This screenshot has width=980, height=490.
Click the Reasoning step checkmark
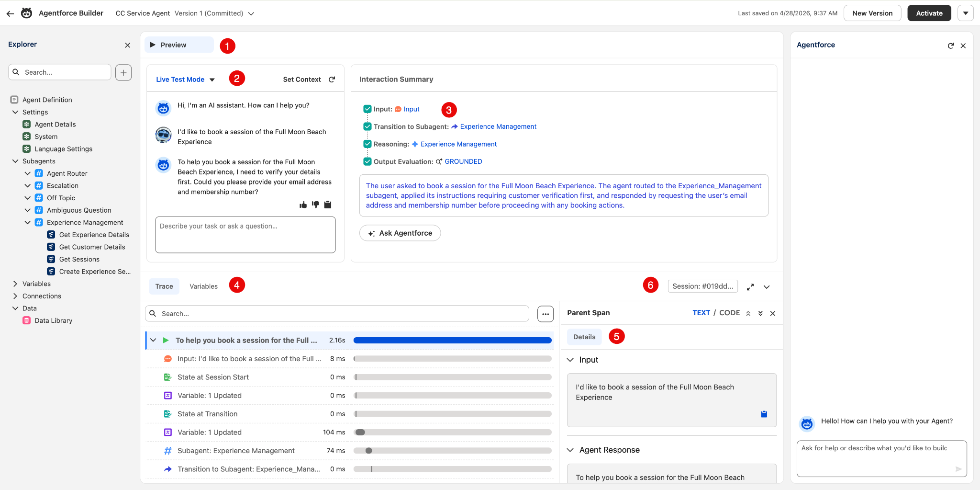[x=367, y=144]
